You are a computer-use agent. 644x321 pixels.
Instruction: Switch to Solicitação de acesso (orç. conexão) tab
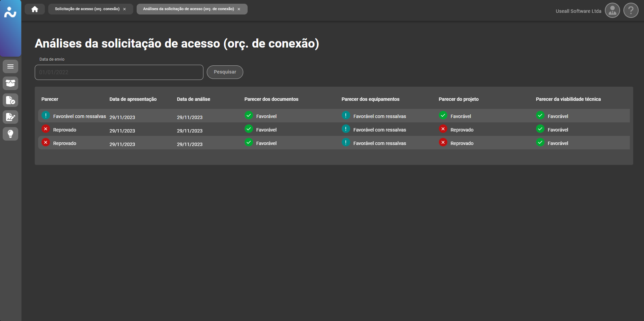tap(87, 9)
